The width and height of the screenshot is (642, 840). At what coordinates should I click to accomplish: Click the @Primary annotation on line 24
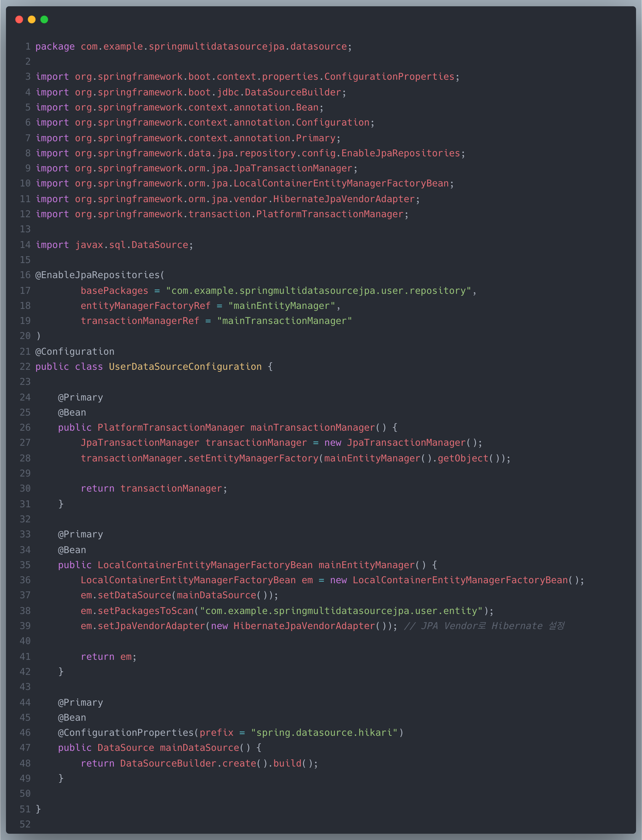coord(81,397)
